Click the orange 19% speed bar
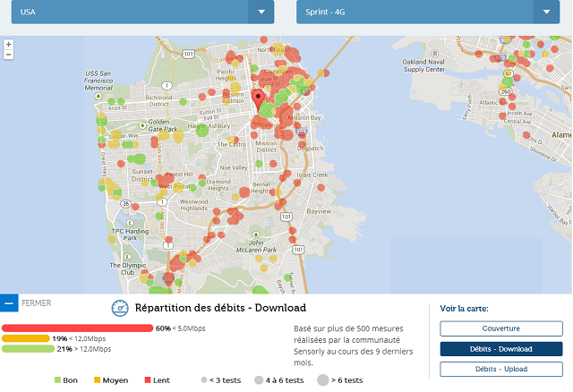 (x=26, y=338)
